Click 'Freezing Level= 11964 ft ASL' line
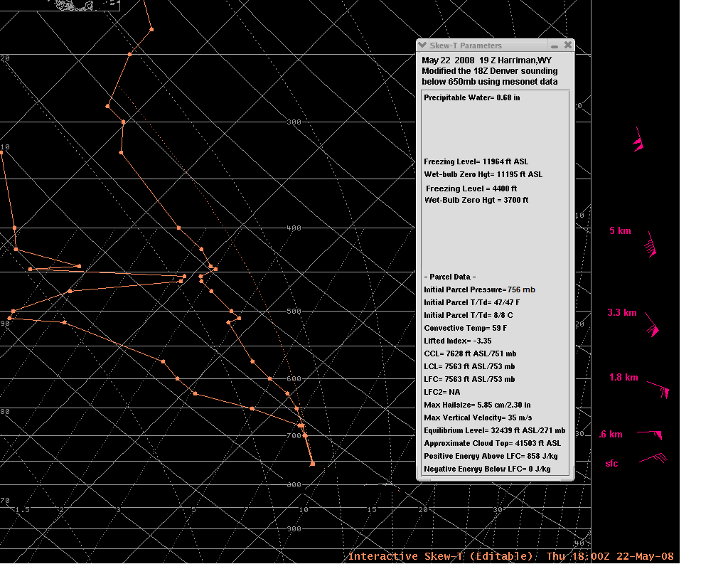Viewport: 728px width, 569px height. click(476, 161)
